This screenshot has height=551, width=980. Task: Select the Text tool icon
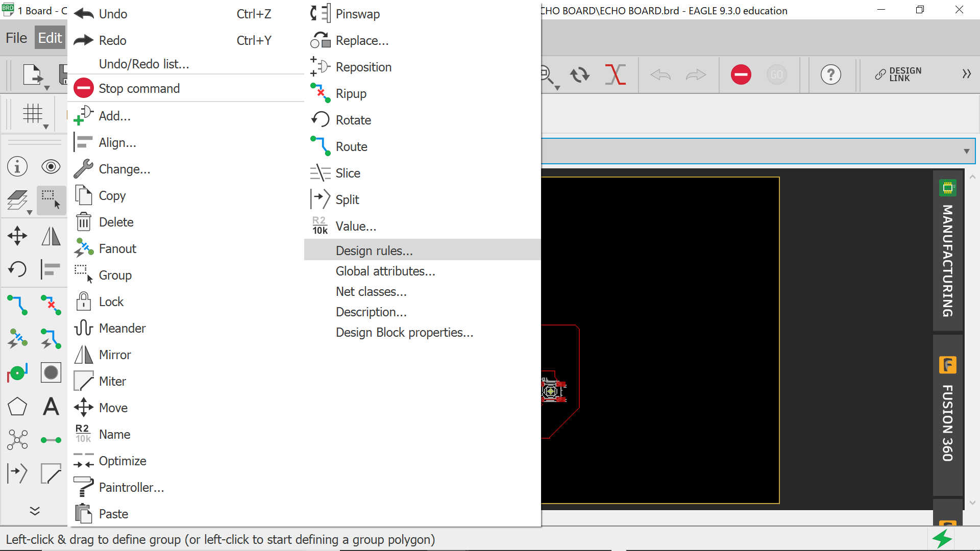click(51, 407)
